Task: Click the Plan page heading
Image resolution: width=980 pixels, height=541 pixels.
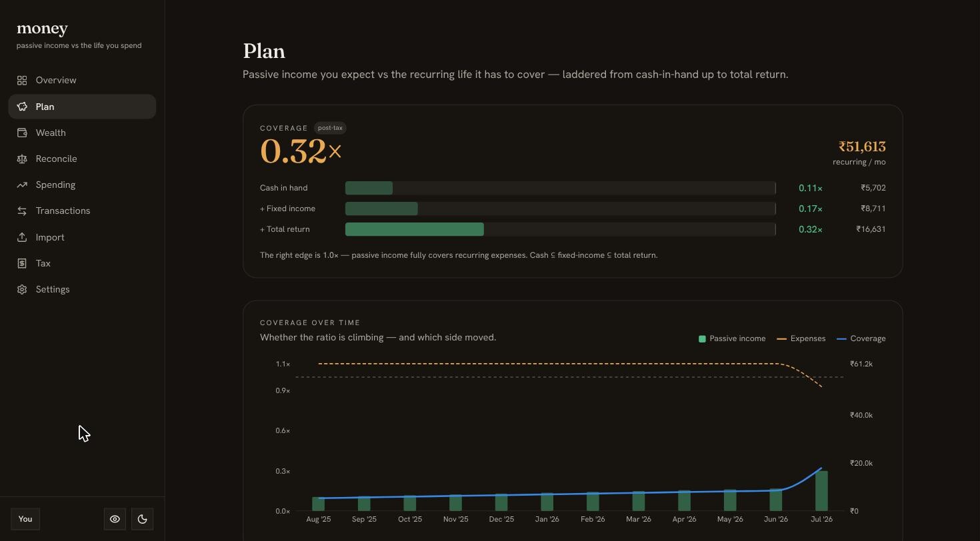Action: (x=264, y=51)
